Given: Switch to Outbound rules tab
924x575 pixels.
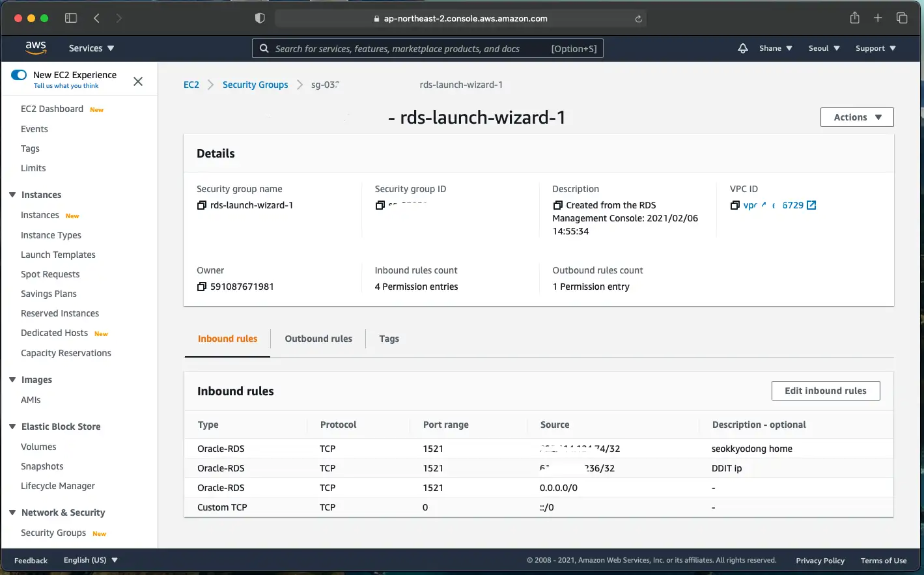Looking at the screenshot, I should [318, 339].
